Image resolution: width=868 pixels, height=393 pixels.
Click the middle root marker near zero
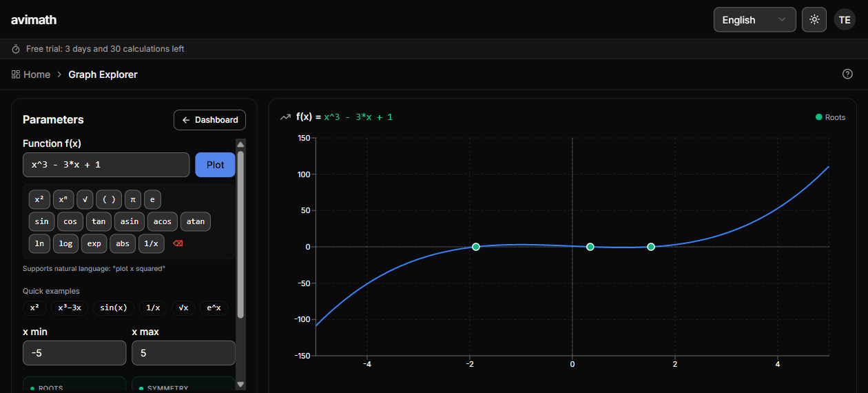[590, 247]
